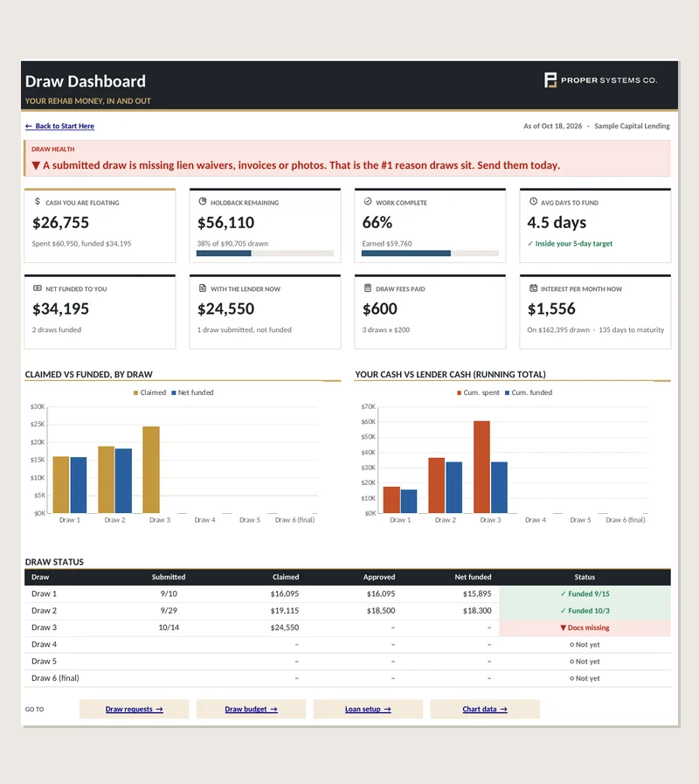Viewport: 699px width, 784px height.
Task: Click the $15,895 net funded cell
Action: [477, 593]
